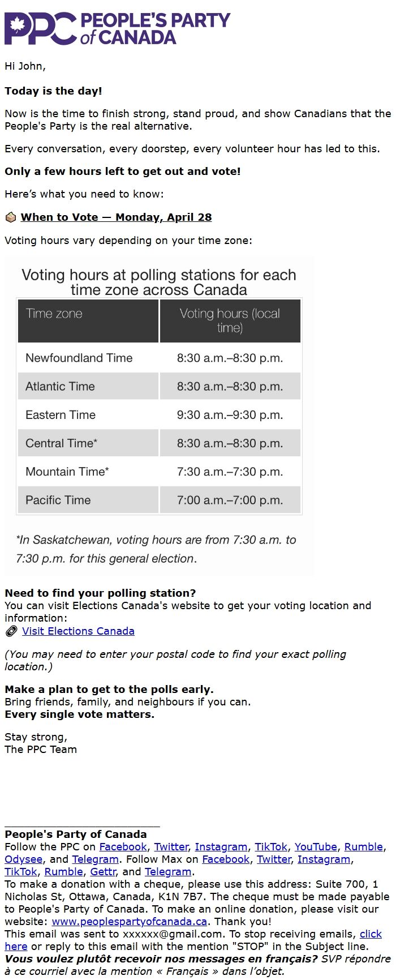Open the Visit Elections Canada link
Image resolution: width=396 pixels, height=980 pixels.
[x=78, y=631]
